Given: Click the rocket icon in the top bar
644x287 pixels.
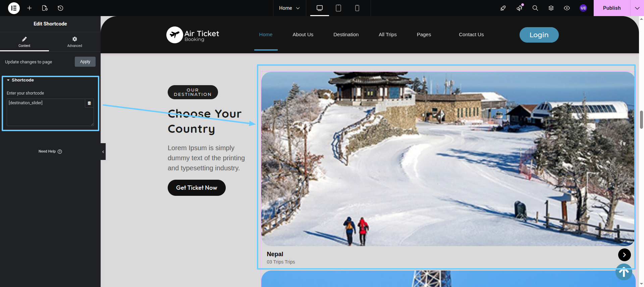Looking at the screenshot, I should coord(503,8).
